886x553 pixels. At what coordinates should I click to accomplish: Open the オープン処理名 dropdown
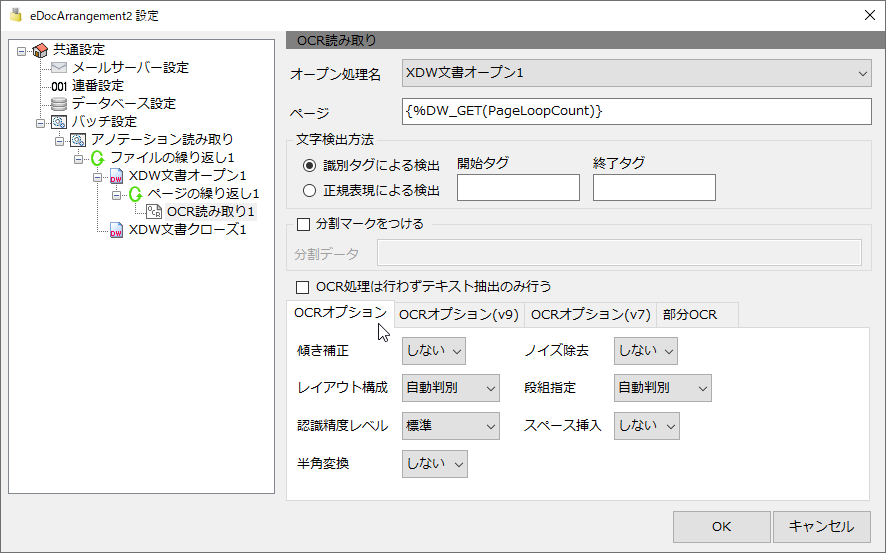[x=637, y=73]
